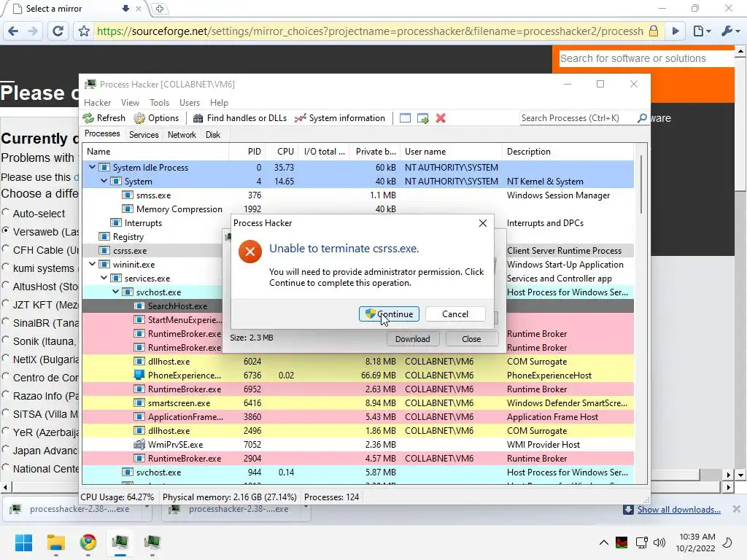Collapse the svchost.exe tree node
The height and width of the screenshot is (560, 747).
116,292
